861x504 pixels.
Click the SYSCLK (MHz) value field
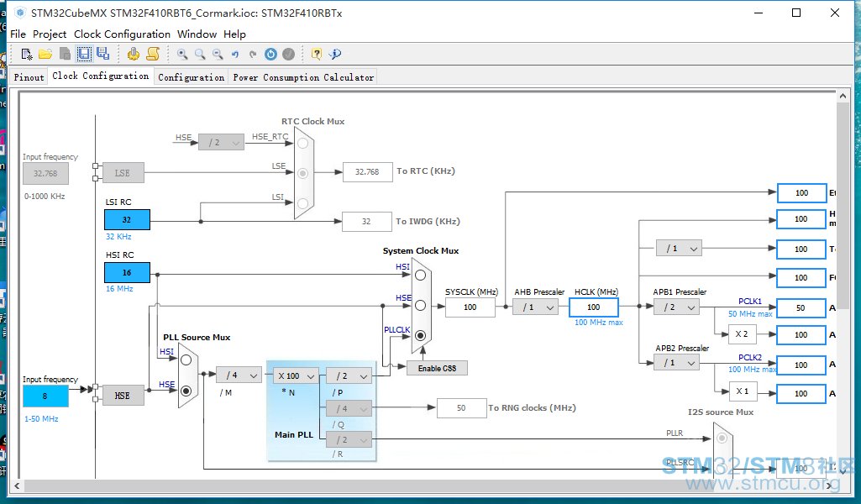pyautogui.click(x=470, y=307)
